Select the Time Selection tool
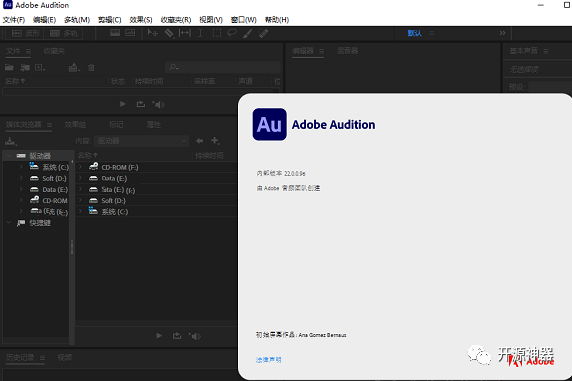The width and height of the screenshot is (572, 381). coord(200,33)
